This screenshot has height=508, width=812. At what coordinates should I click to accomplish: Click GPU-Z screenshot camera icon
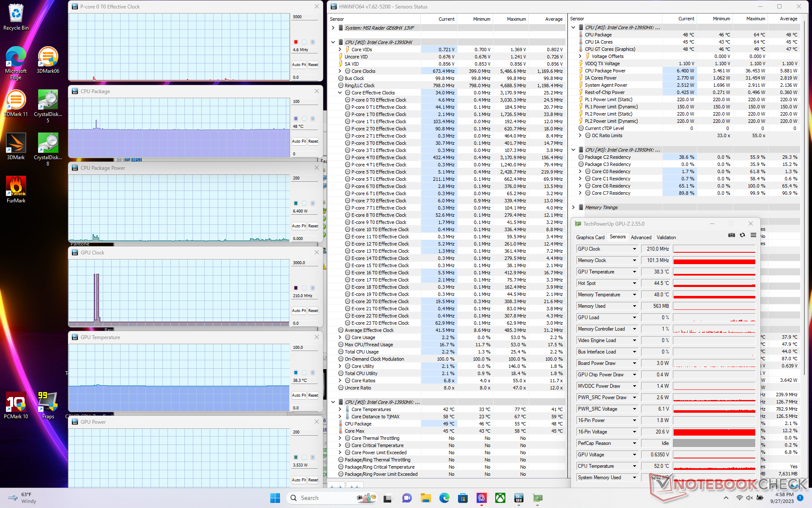pyautogui.click(x=731, y=235)
